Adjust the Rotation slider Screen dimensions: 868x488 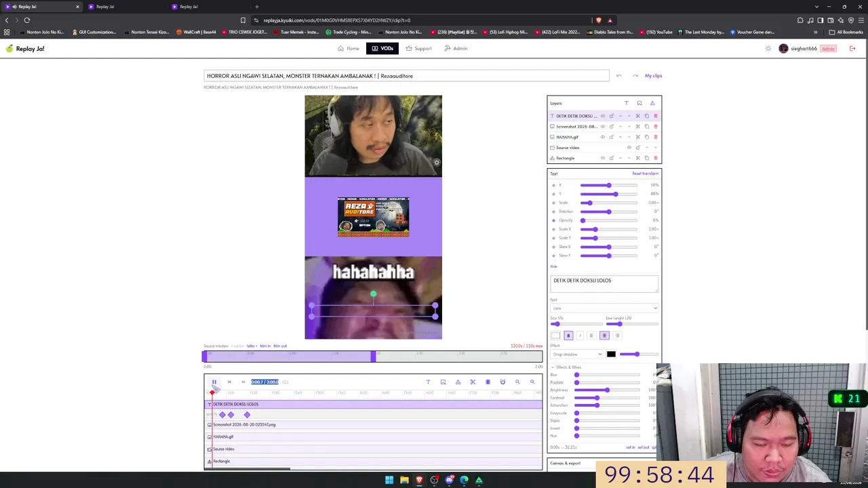609,211
